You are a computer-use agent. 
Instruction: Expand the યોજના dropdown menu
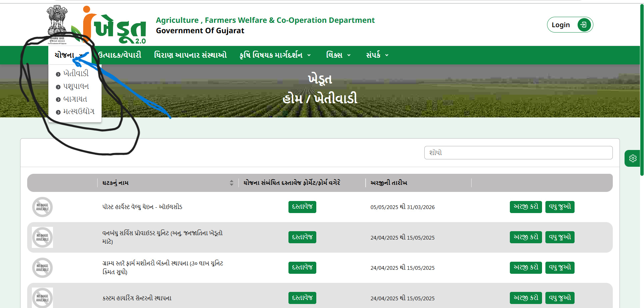[69, 55]
